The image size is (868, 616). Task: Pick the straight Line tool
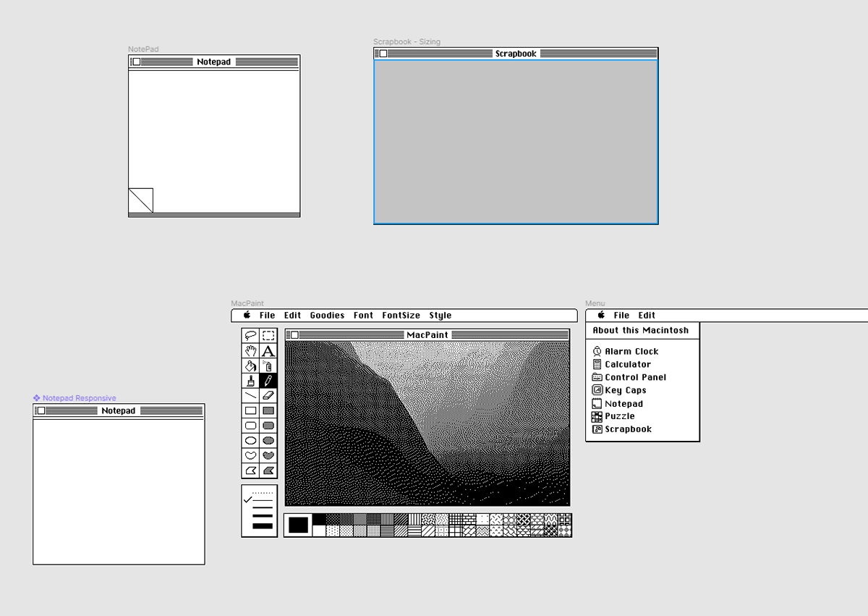[x=251, y=395]
